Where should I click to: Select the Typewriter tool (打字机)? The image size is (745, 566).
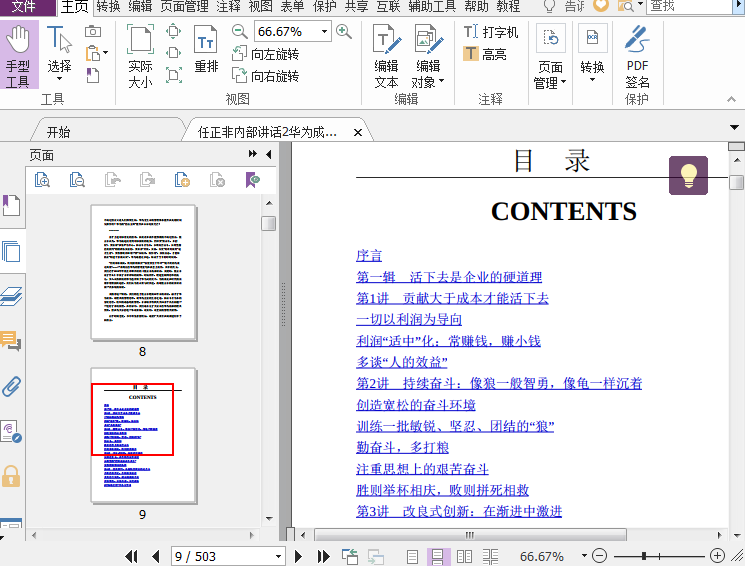pos(491,32)
